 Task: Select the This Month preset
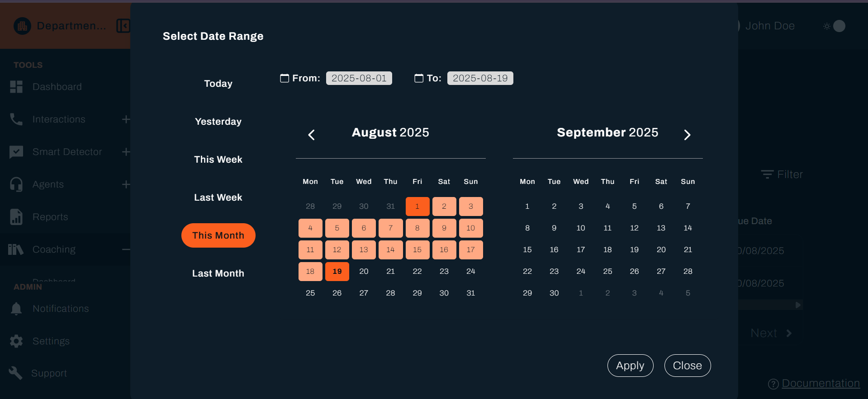tap(218, 235)
